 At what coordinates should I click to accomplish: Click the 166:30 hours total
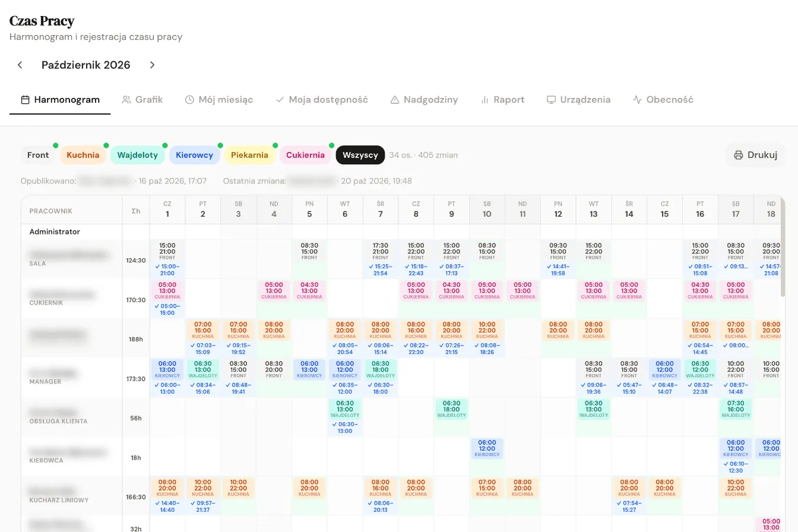[136, 497]
